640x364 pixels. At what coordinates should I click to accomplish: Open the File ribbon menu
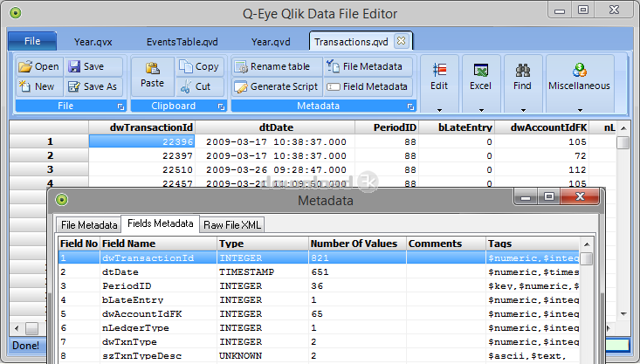pos(32,41)
